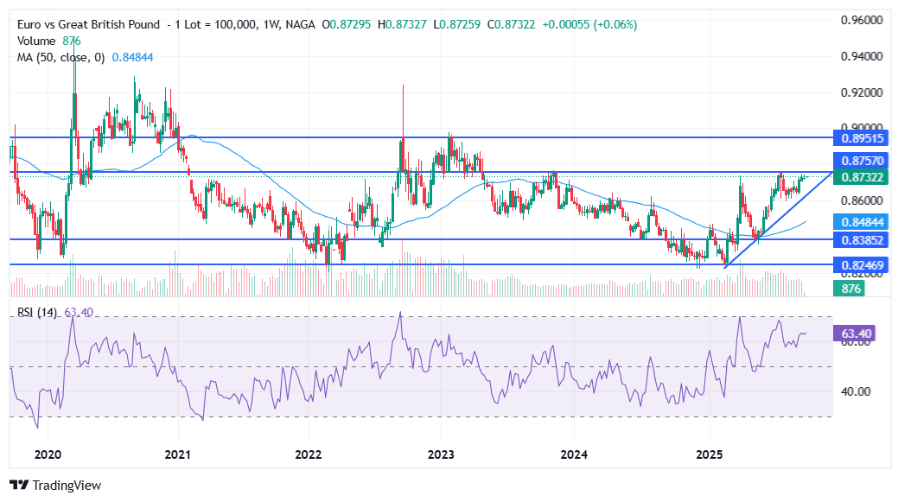Click the high price H0.87327
Image resolution: width=901 pixels, height=502 pixels.
click(402, 25)
